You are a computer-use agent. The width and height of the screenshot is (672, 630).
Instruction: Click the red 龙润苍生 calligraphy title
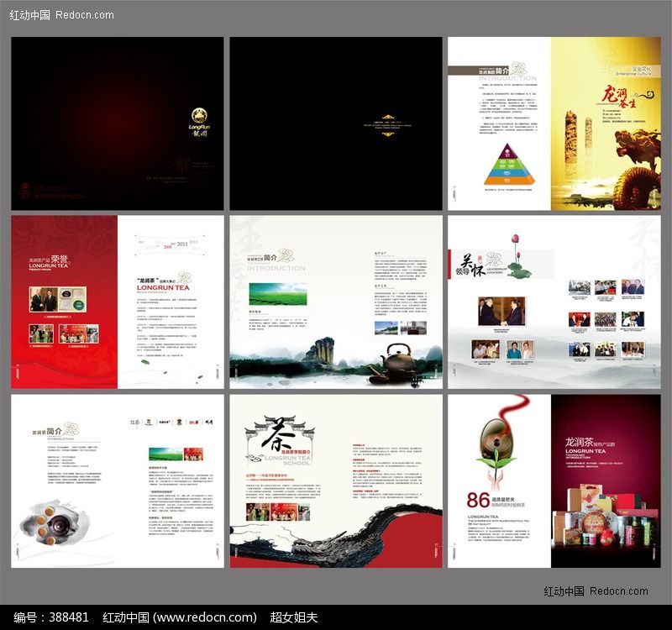(x=618, y=97)
